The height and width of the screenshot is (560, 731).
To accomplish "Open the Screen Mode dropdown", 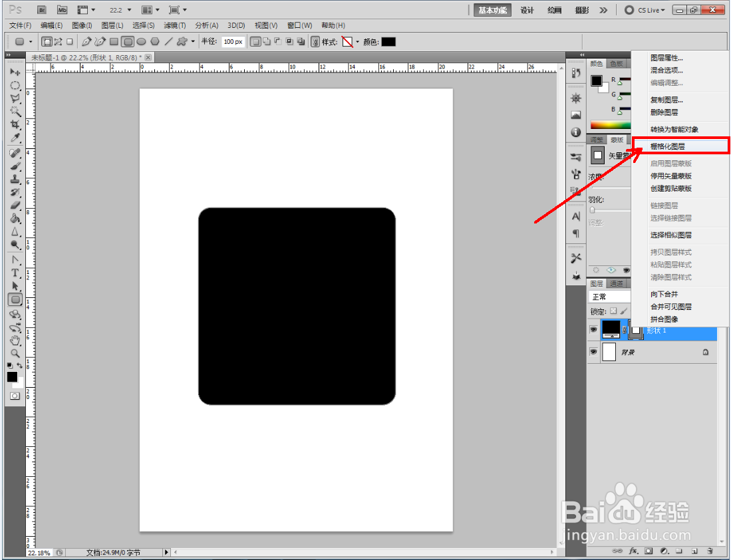I will coord(178,10).
